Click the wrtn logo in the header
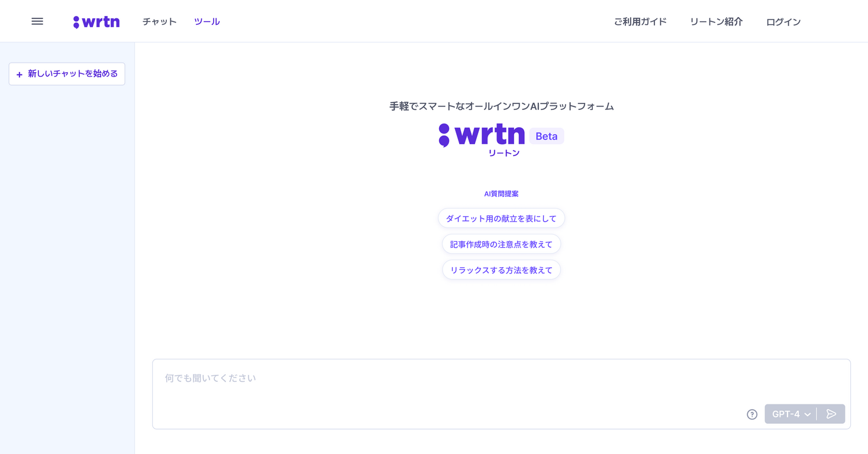 coord(96,21)
